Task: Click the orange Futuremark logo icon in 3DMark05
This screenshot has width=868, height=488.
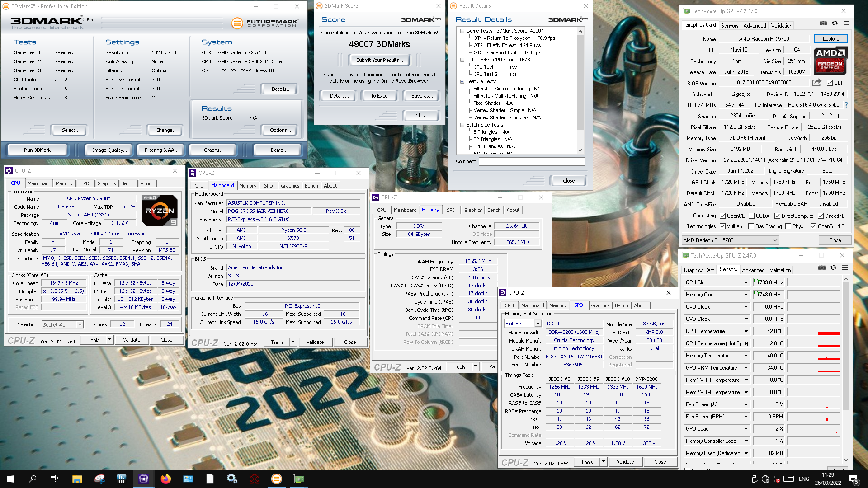Action: tap(237, 23)
